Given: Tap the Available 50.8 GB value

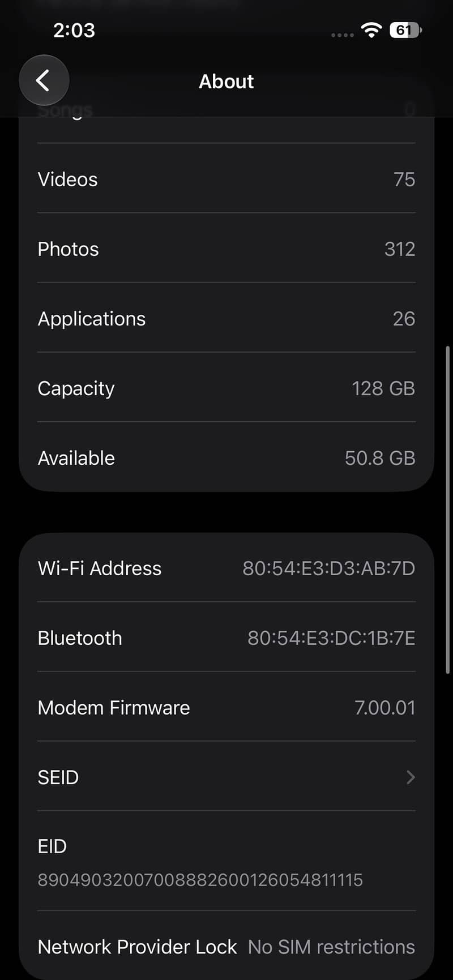Looking at the screenshot, I should coord(380,458).
